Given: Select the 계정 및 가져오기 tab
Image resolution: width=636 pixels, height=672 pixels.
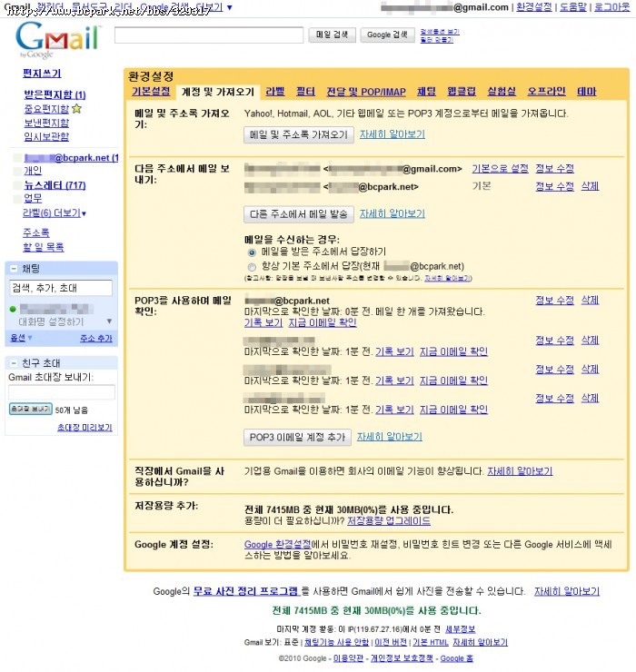Looking at the screenshot, I should pyautogui.click(x=217, y=92).
